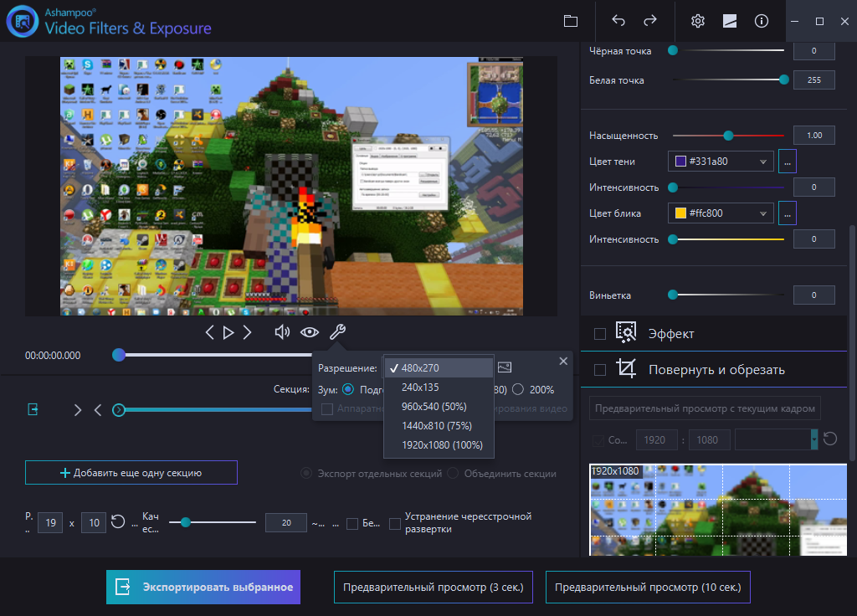Image resolution: width=857 pixels, height=616 pixels.
Task: Toggle eye preview comparison icon
Action: point(310,332)
